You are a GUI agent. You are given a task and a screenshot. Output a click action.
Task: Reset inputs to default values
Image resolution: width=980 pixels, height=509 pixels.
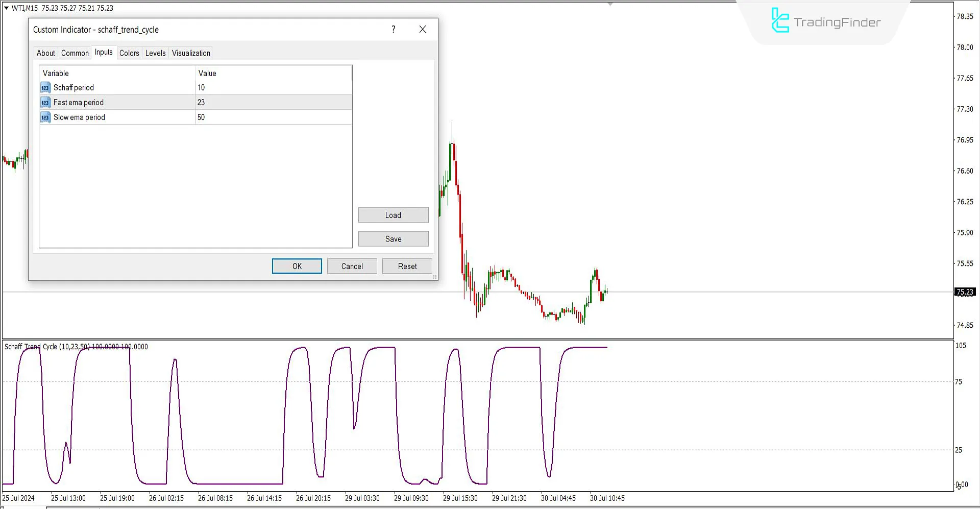pyautogui.click(x=407, y=266)
